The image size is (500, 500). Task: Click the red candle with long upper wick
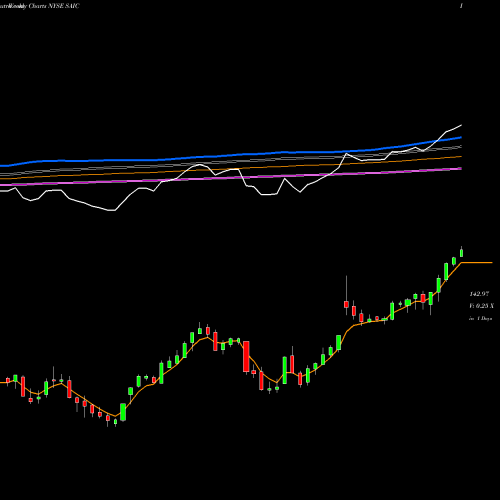(346, 303)
